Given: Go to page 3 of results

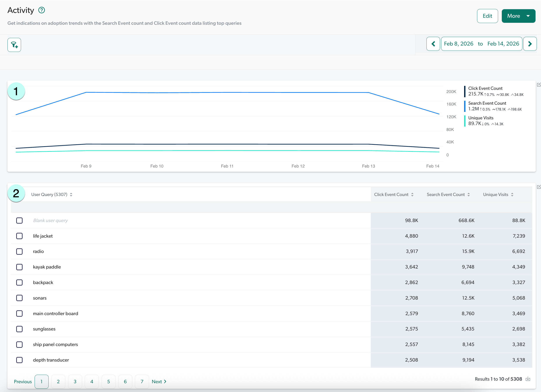Looking at the screenshot, I should pyautogui.click(x=75, y=381).
